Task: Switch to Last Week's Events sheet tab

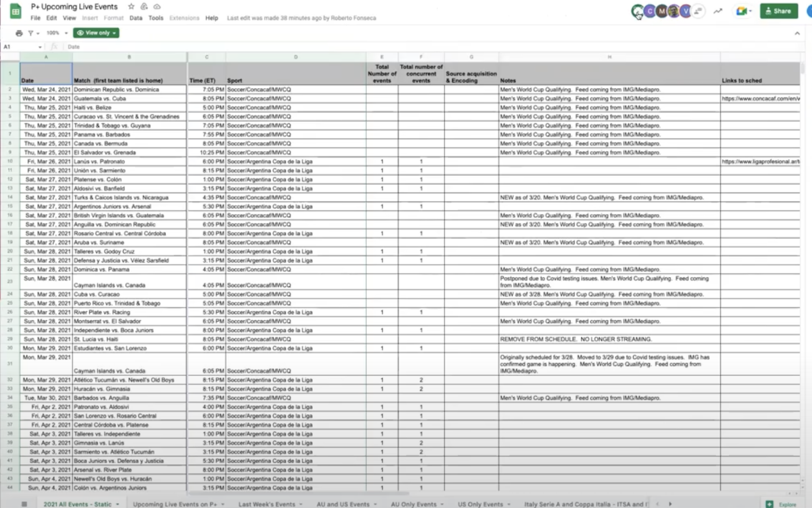Action: (x=267, y=504)
